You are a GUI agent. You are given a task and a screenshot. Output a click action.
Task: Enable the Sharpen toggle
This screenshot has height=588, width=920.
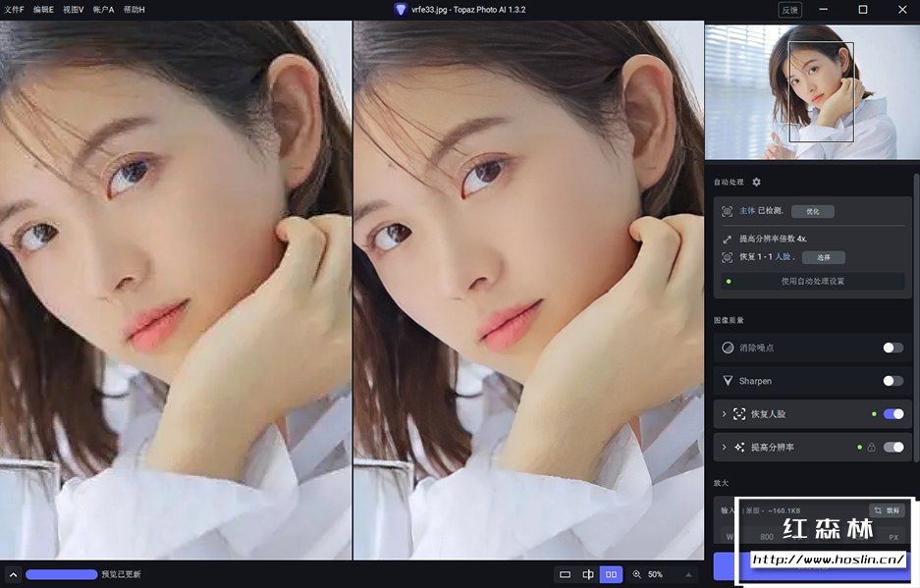point(893,382)
